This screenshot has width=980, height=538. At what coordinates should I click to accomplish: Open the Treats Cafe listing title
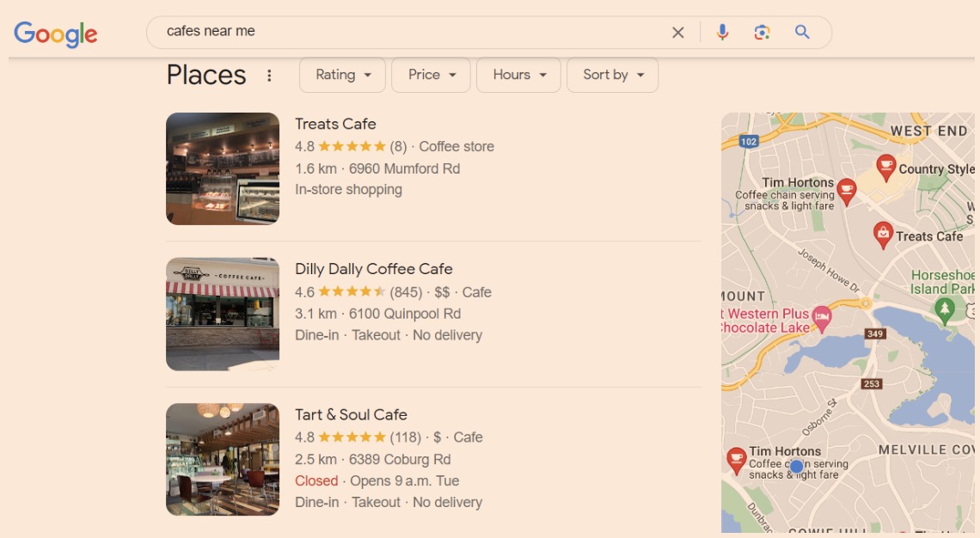(x=335, y=124)
